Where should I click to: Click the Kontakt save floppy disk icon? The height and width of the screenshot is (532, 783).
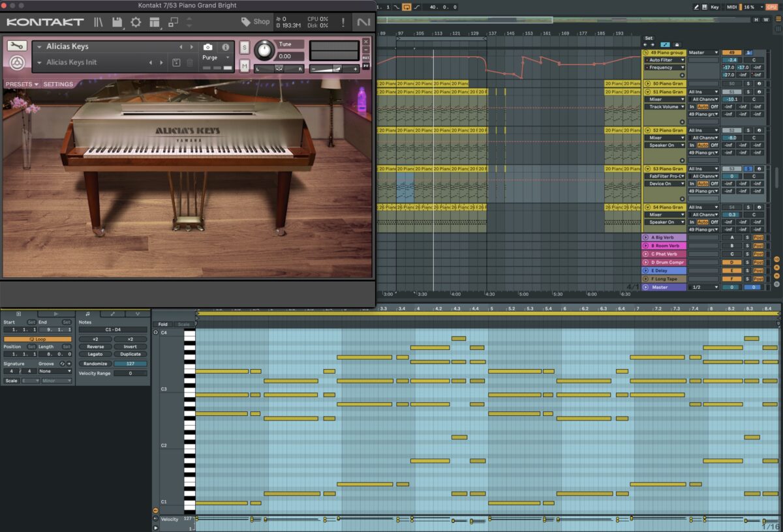[x=117, y=22]
